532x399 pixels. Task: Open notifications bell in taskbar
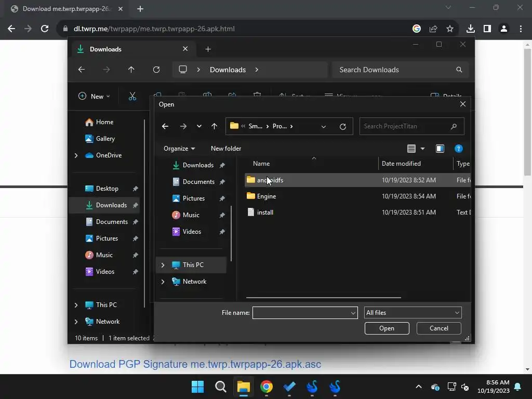coord(518,387)
